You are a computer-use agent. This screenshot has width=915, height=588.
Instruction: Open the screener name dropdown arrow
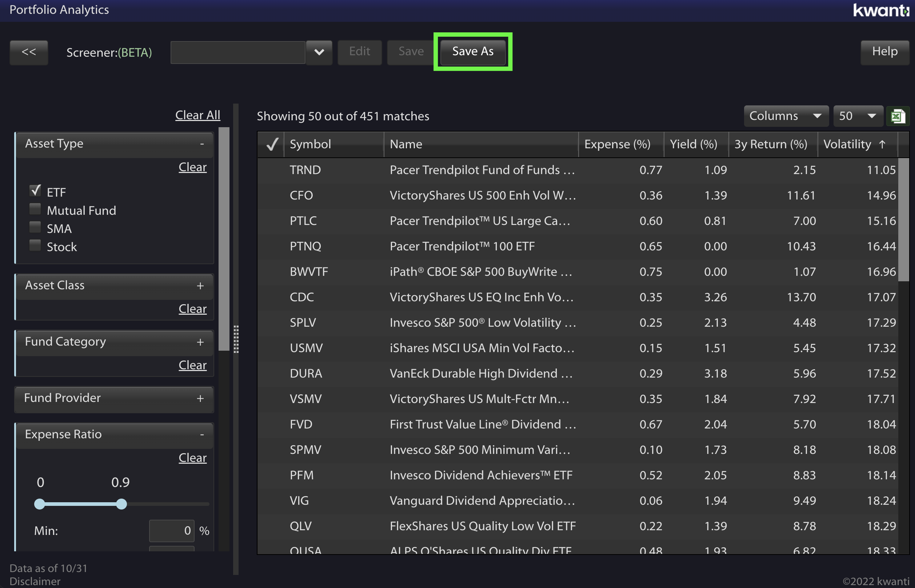coord(319,52)
